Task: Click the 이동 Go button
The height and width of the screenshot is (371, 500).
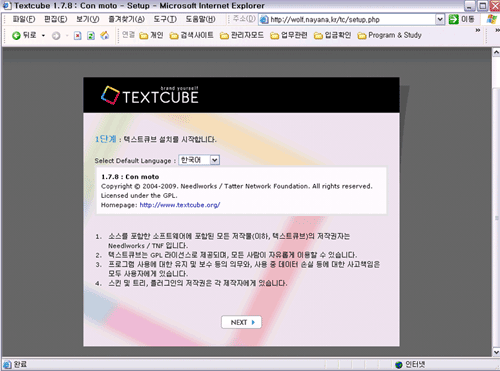Action: click(x=461, y=19)
